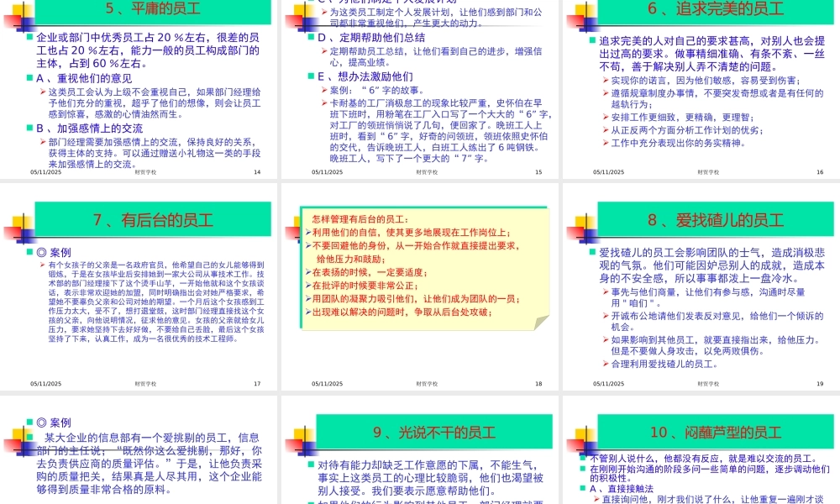Image resolution: width=840 pixels, height=504 pixels.
Task: Select the slide numbered 15
Action: (x=419, y=88)
